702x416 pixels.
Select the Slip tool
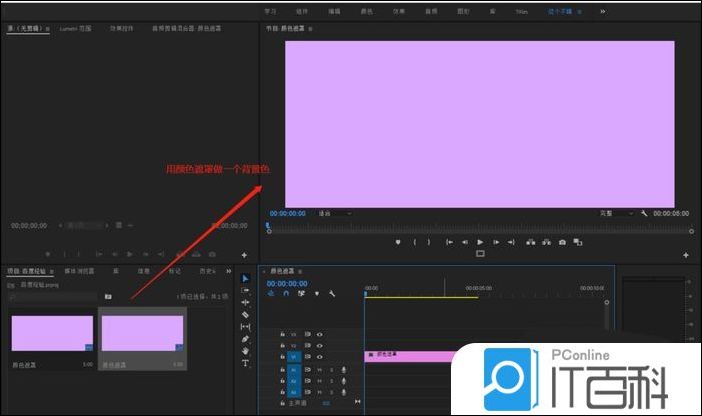(x=245, y=327)
